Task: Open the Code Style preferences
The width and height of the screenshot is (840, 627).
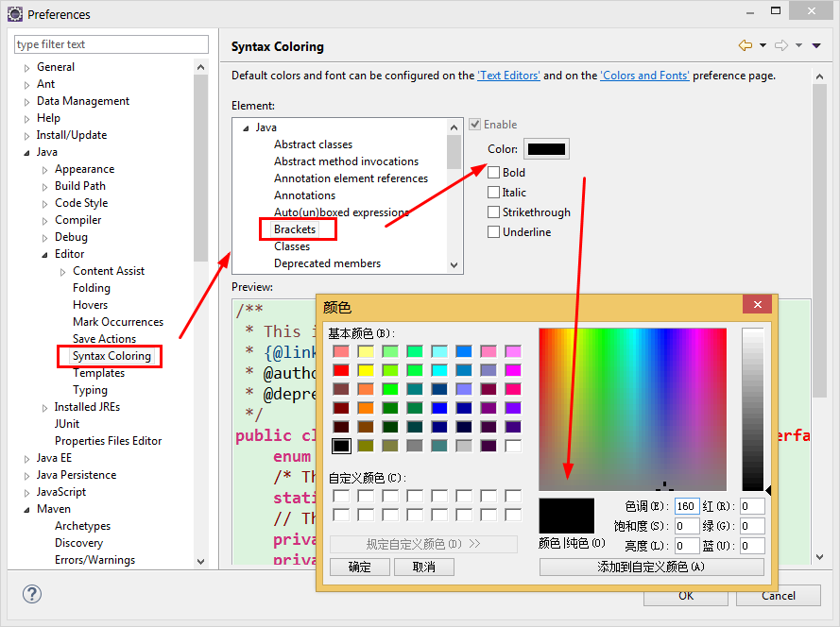Action: coord(81,203)
